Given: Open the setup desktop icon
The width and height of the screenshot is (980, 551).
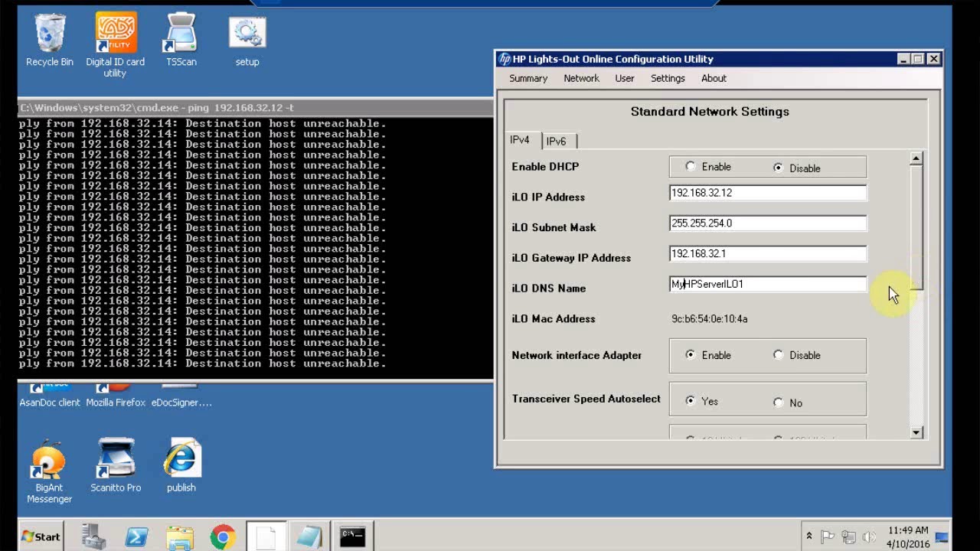Looking at the screenshot, I should (247, 41).
